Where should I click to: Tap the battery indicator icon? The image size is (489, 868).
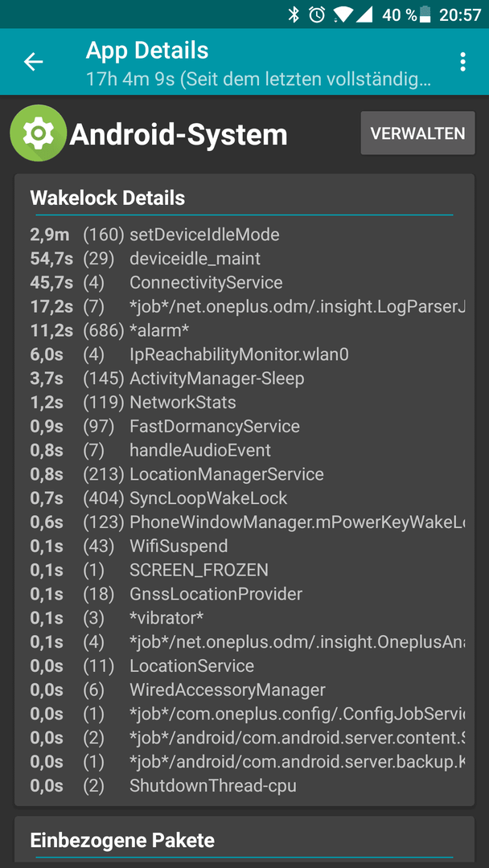click(x=425, y=14)
